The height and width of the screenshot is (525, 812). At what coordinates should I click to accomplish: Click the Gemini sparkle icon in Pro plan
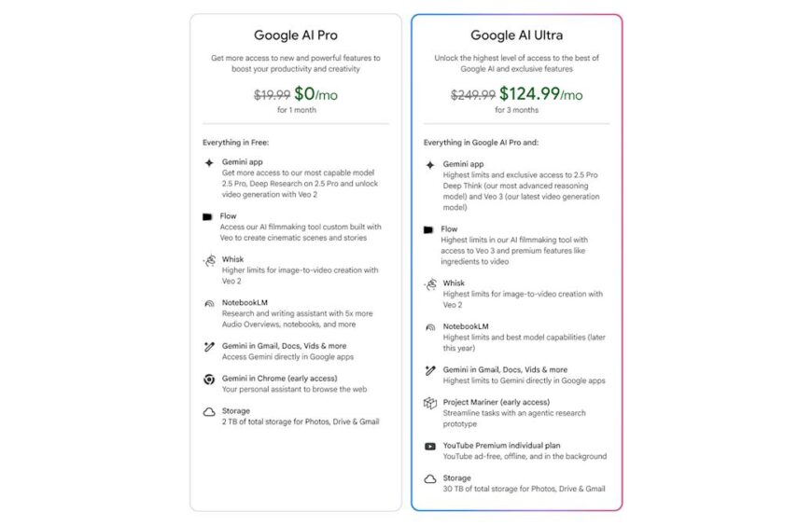coord(209,163)
